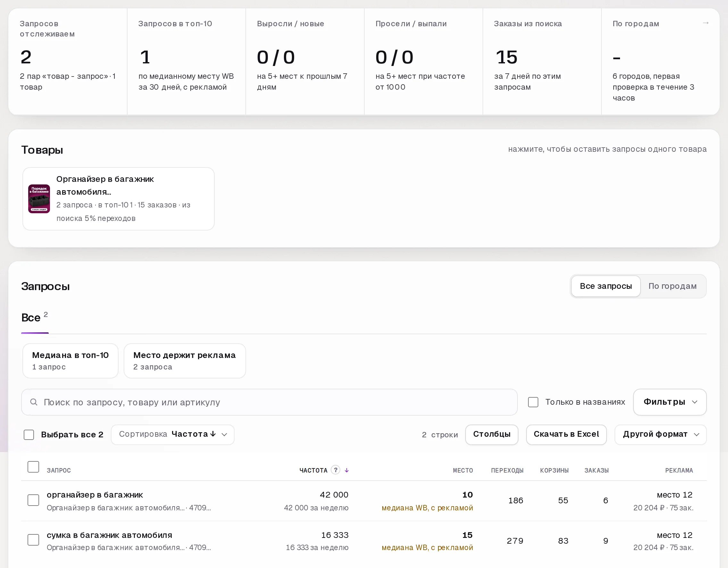Click the magnifier icon in search field
Viewport: 728px width, 568px height.
(x=34, y=402)
